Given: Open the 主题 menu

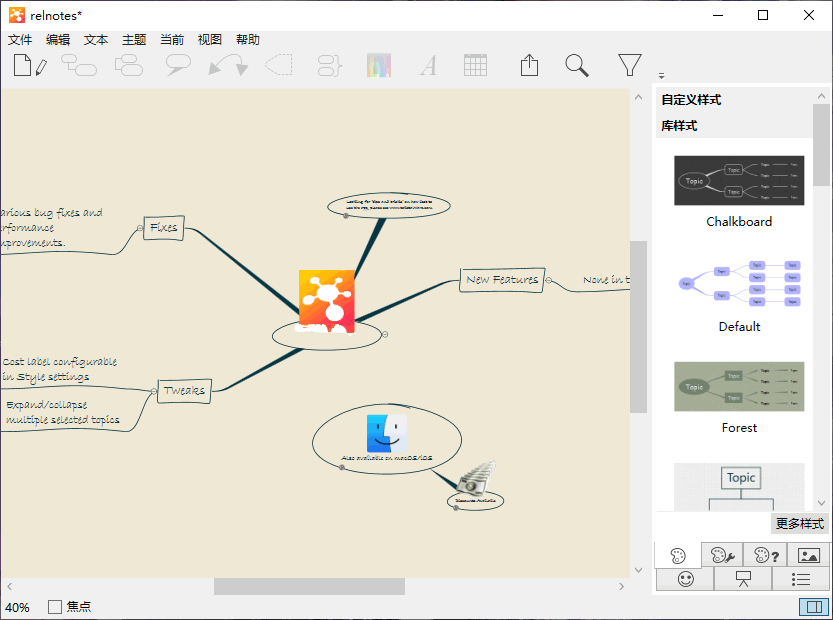Looking at the screenshot, I should click(134, 40).
